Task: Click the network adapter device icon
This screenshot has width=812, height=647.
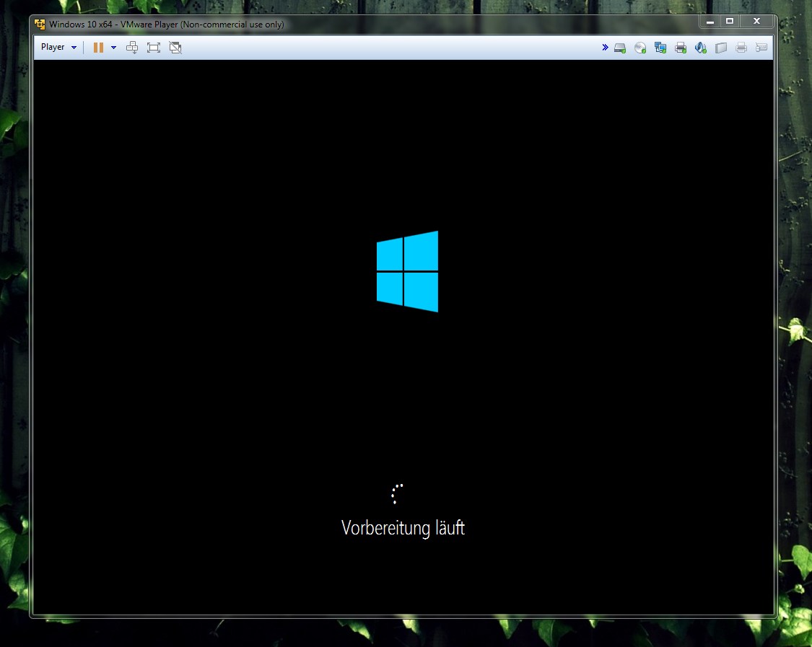Action: pyautogui.click(x=660, y=48)
